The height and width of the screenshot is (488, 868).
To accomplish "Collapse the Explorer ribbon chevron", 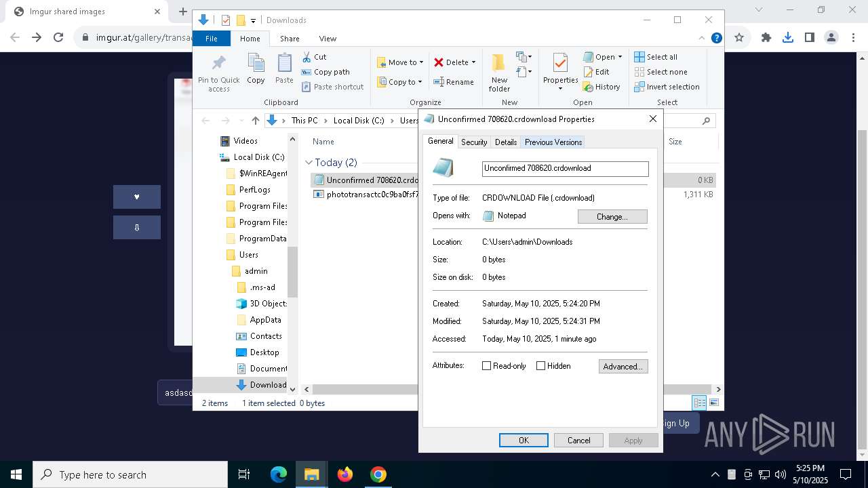I will 702,38.
